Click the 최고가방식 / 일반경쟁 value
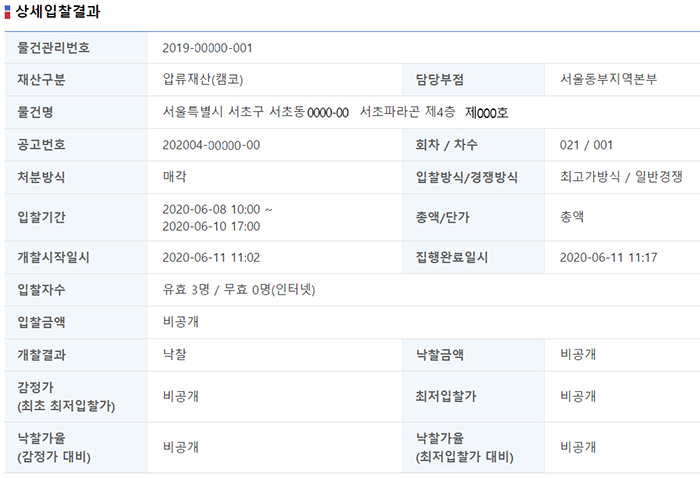 [621, 177]
